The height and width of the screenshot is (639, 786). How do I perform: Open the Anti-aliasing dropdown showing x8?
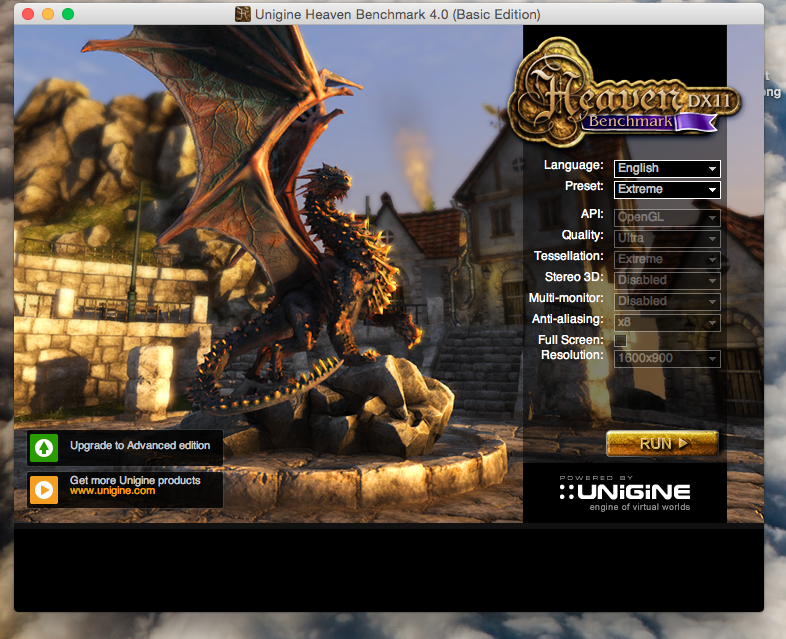click(x=667, y=323)
